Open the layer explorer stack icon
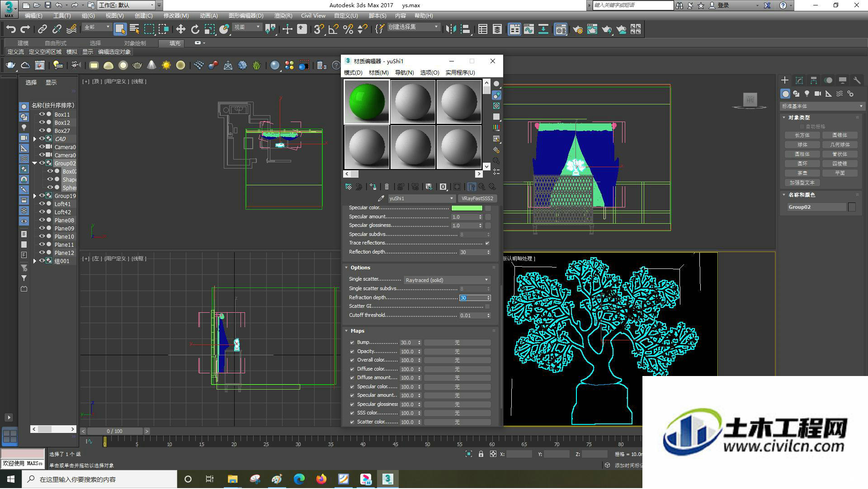 pos(497,29)
